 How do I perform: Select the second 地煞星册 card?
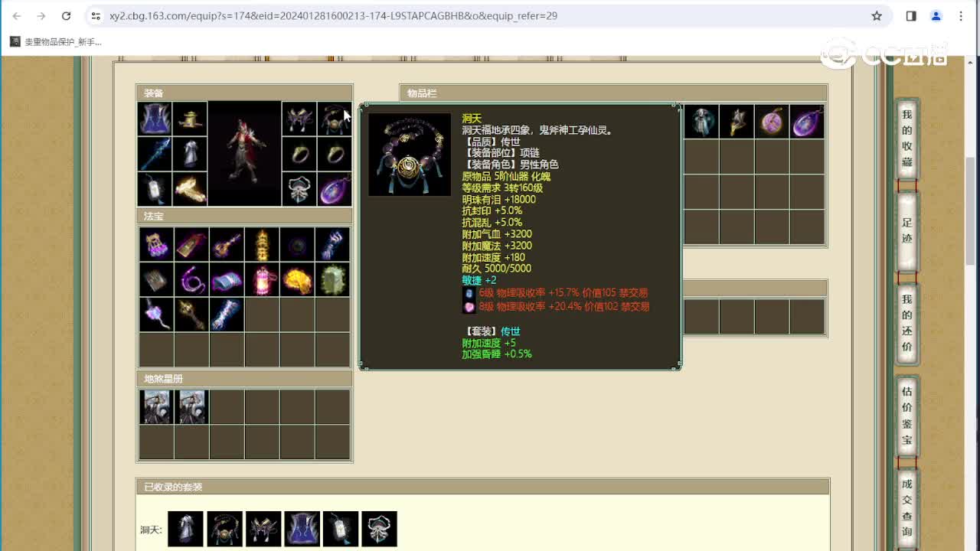point(191,407)
